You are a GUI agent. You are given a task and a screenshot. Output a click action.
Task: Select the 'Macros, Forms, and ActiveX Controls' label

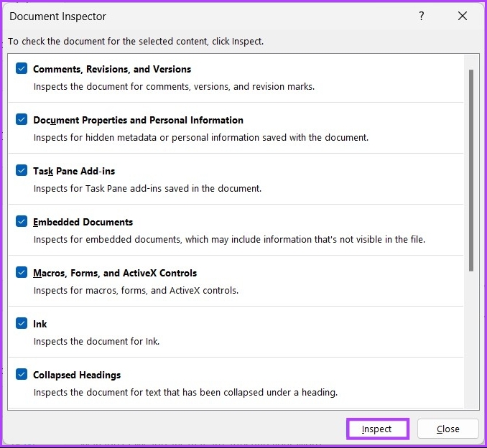[x=115, y=273]
